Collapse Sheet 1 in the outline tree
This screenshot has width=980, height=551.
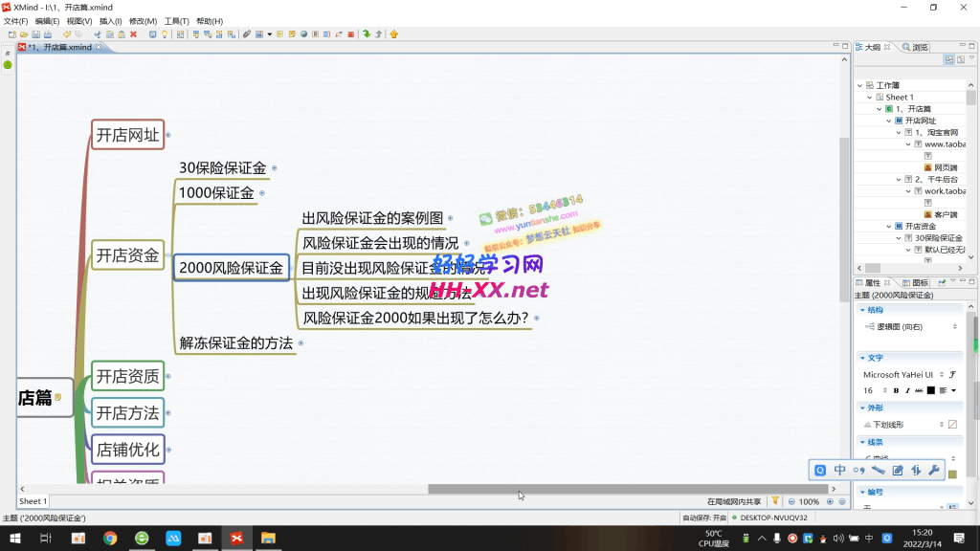click(869, 98)
